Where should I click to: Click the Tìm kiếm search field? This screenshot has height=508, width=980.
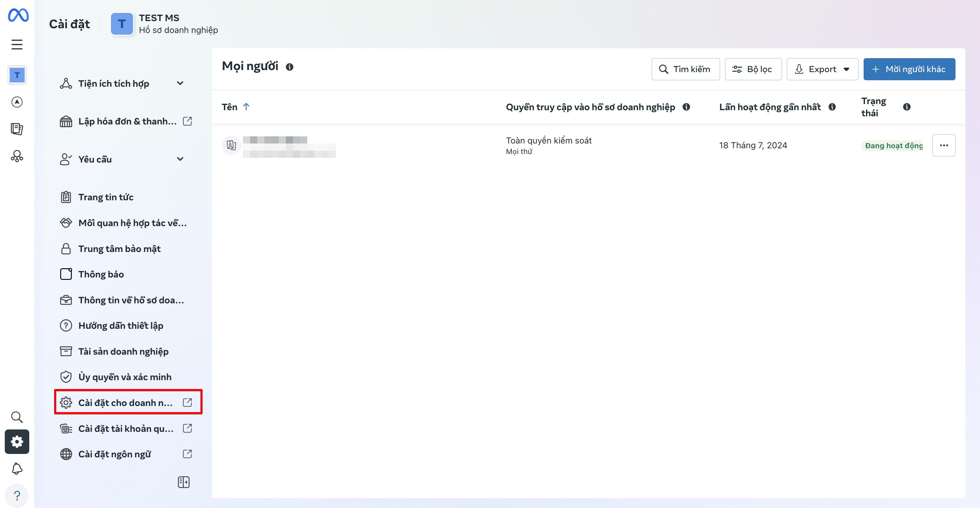click(685, 69)
